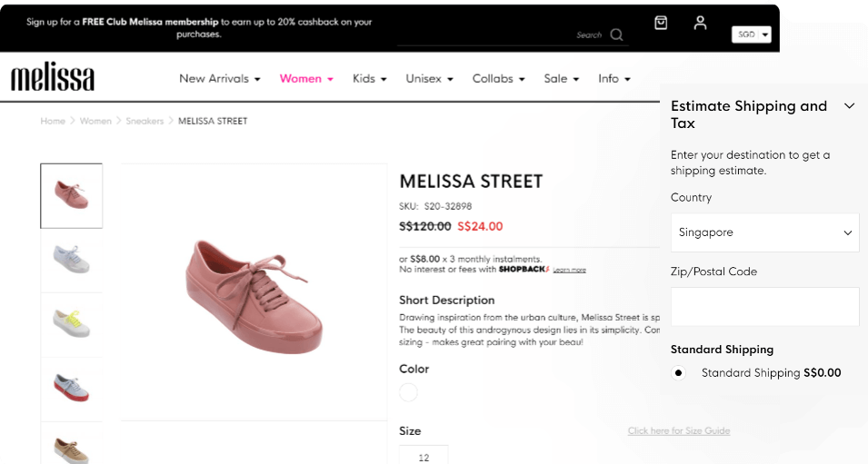Click the size guide link
Image resolution: width=868 pixels, height=464 pixels.
click(x=678, y=430)
